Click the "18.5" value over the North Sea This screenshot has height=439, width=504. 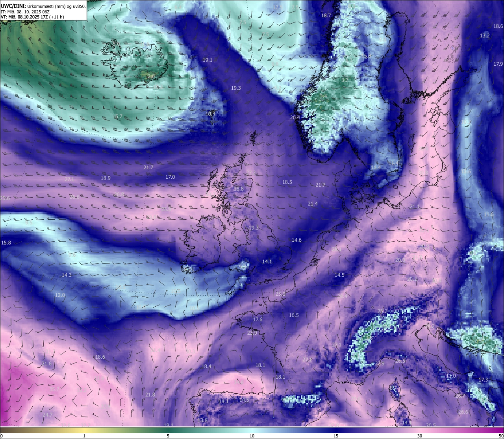[x=287, y=182]
